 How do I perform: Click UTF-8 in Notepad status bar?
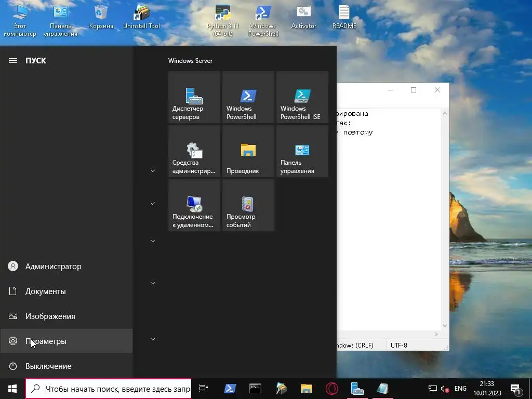[x=398, y=345]
